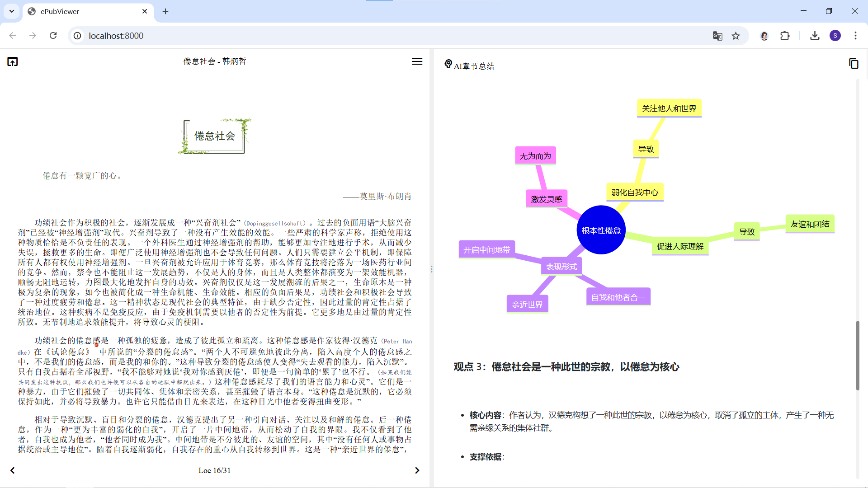Click the 根本性倦怠 central mind map node
The height and width of the screenshot is (488, 868).
[x=601, y=230]
